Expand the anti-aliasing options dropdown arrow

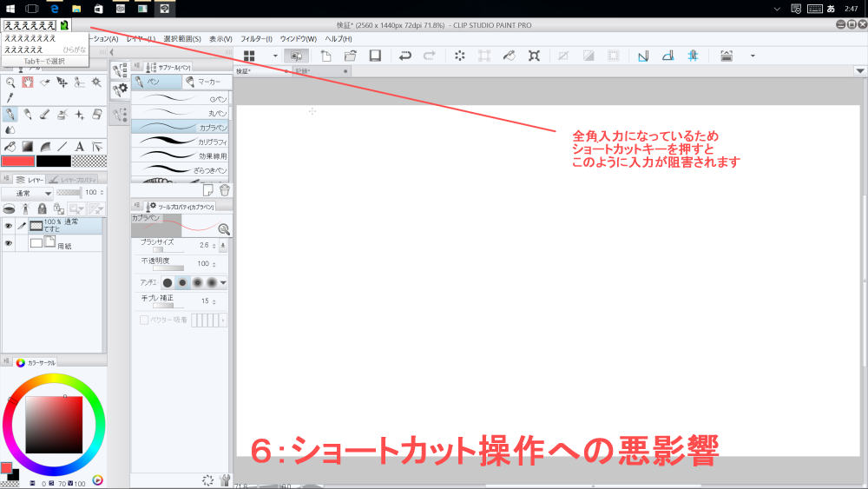[x=224, y=283]
